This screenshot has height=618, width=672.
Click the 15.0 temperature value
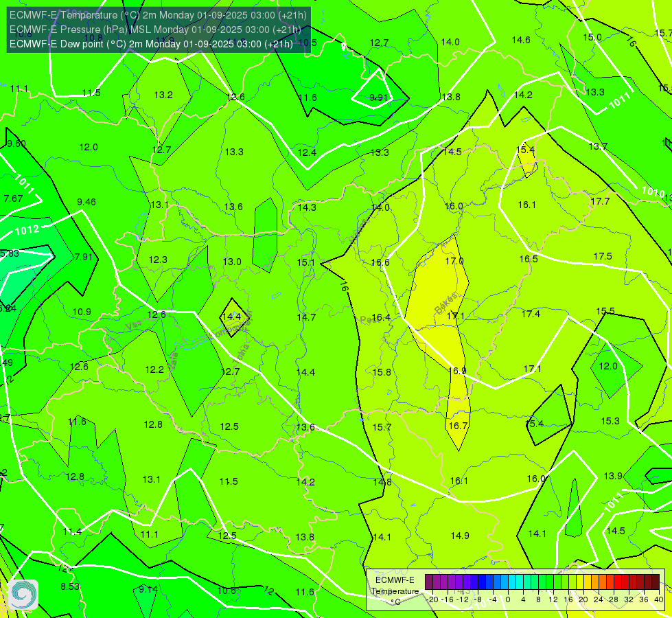(592, 37)
